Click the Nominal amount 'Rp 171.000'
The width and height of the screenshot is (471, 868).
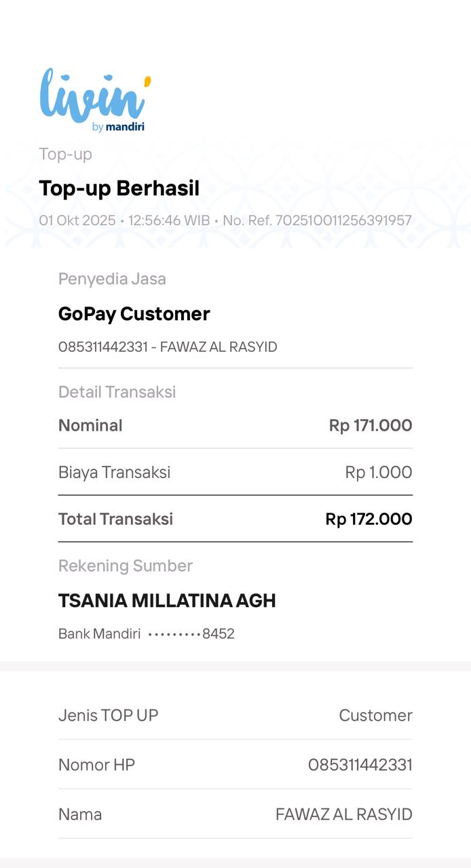pos(371,426)
